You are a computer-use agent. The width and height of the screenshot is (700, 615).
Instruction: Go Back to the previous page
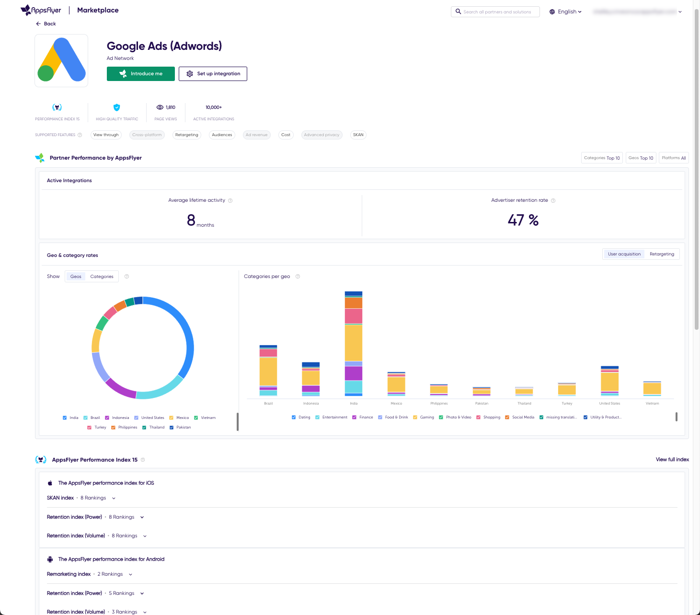click(x=46, y=23)
